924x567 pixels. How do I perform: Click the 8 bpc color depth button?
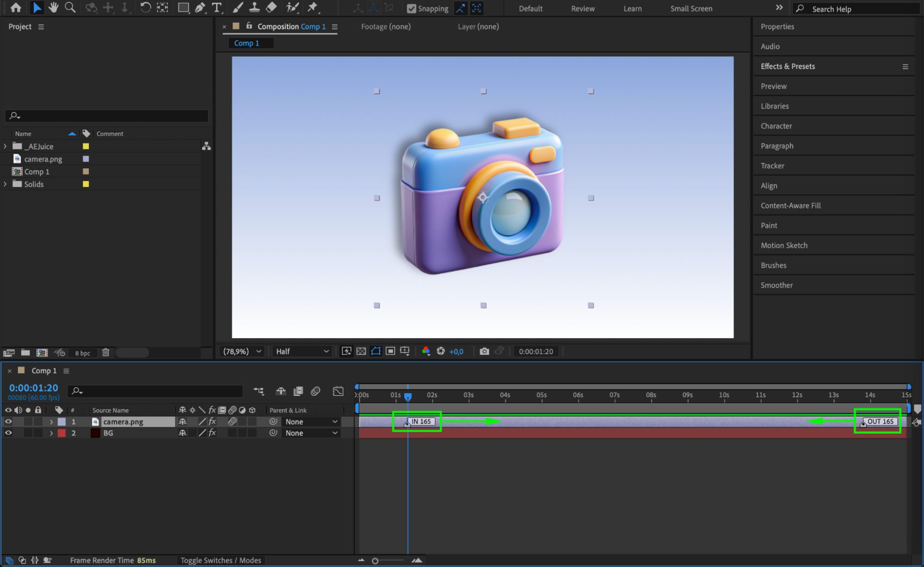click(x=83, y=353)
